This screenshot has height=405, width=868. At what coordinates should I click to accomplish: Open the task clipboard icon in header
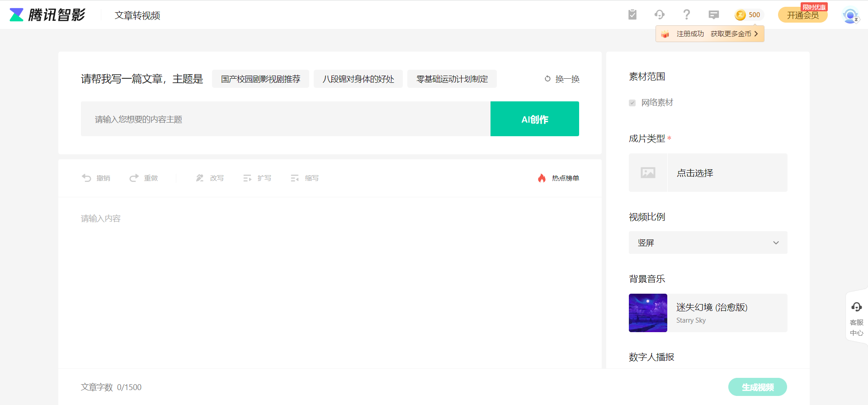tap(632, 15)
